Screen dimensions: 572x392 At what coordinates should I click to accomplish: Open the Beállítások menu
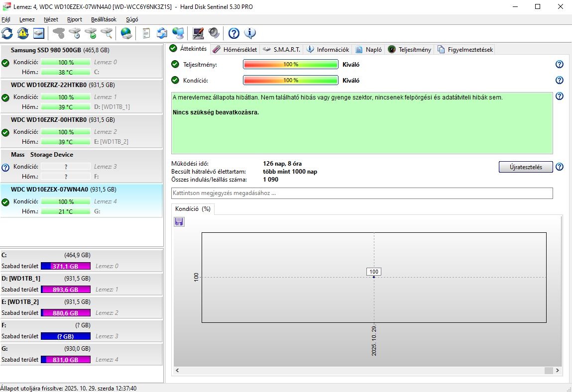(x=104, y=19)
